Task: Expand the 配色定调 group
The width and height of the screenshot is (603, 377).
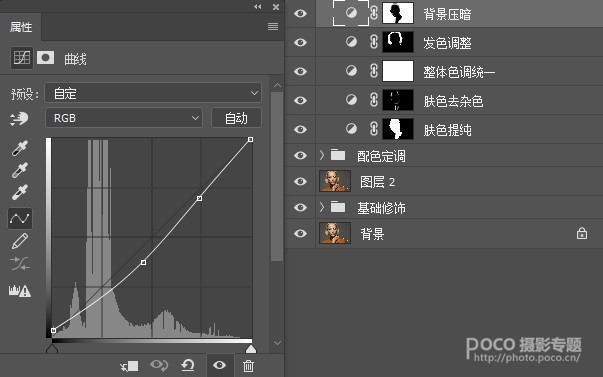Action: (322, 155)
